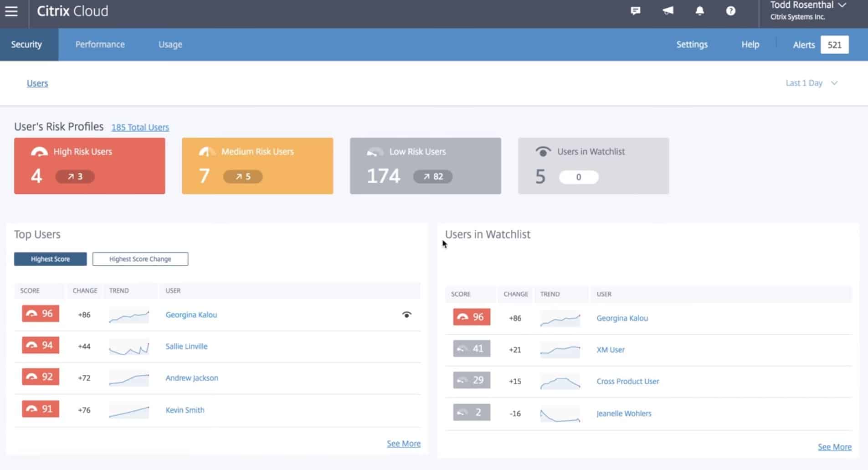Click score badge 29 for Cross Product User

pyautogui.click(x=472, y=380)
